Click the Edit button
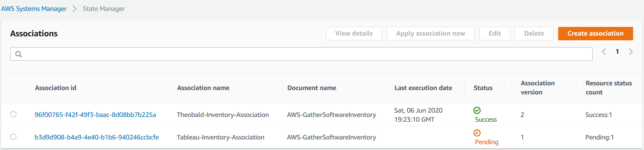Image resolution: width=644 pixels, height=150 pixels. (495, 33)
